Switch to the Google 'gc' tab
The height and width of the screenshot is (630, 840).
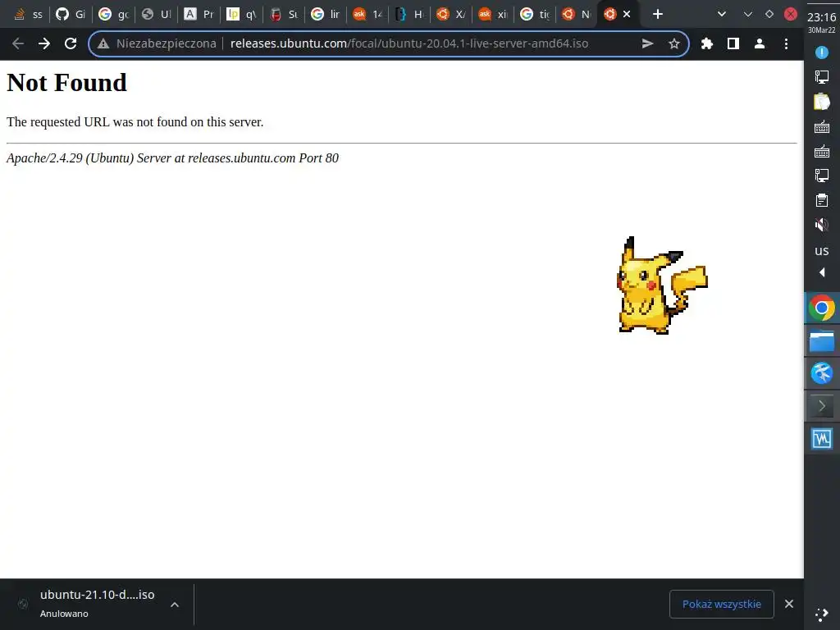pyautogui.click(x=113, y=14)
